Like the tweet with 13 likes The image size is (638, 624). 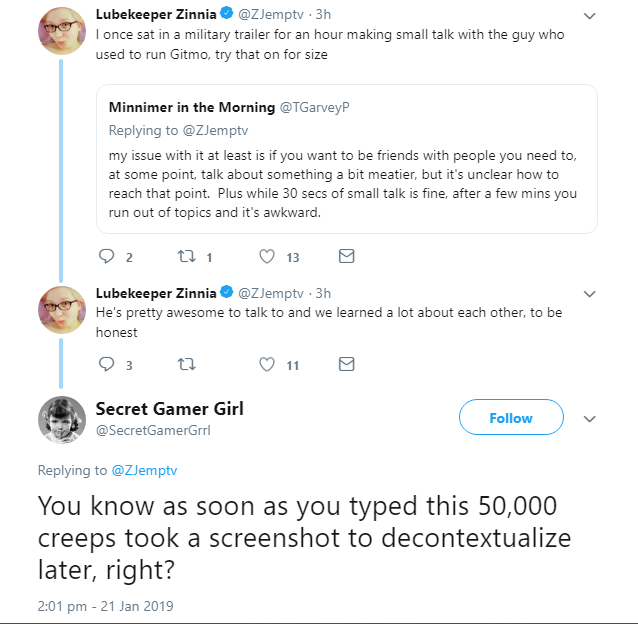click(267, 257)
